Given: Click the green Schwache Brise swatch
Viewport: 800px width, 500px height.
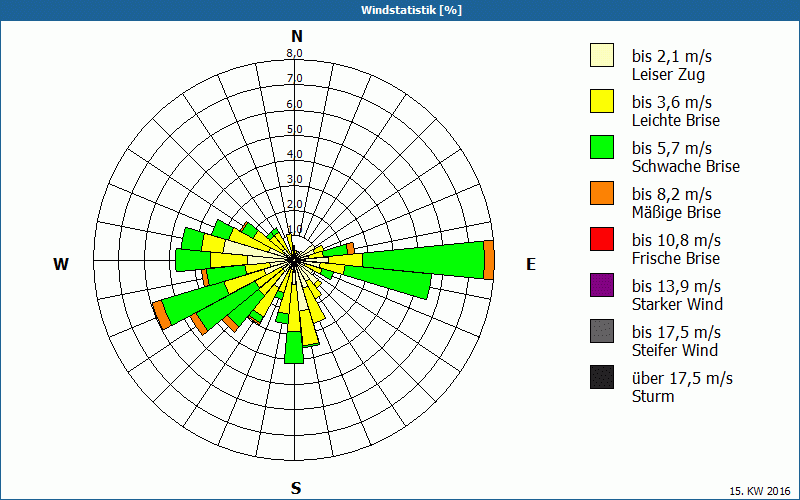Looking at the screenshot, I should point(602,147).
